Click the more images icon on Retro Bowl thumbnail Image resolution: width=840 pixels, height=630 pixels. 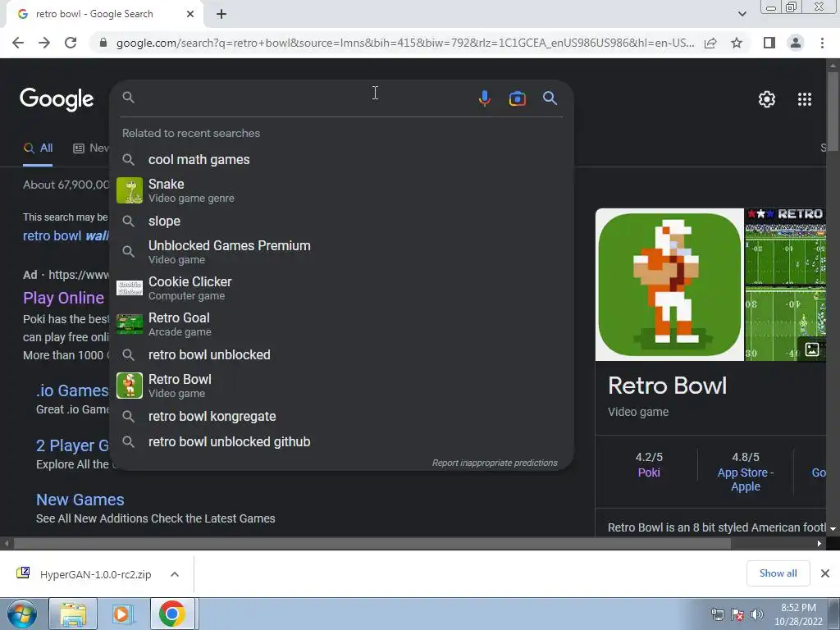click(x=811, y=349)
